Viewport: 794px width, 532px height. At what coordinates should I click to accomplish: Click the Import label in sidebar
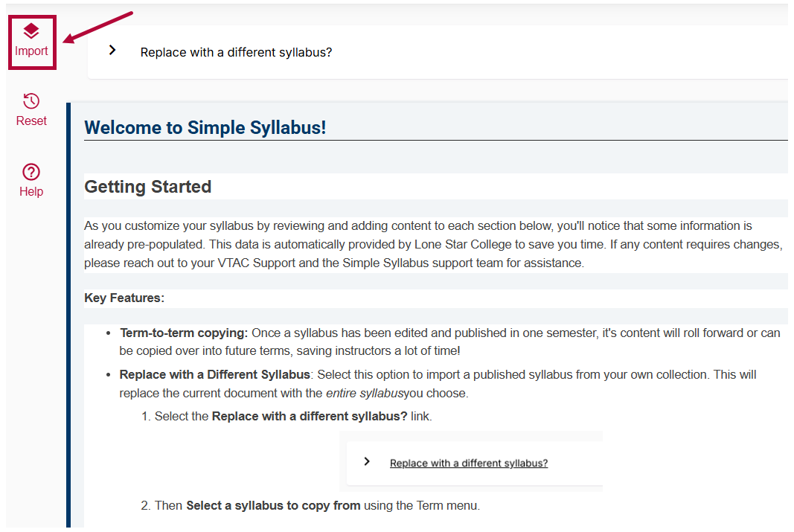coord(31,51)
